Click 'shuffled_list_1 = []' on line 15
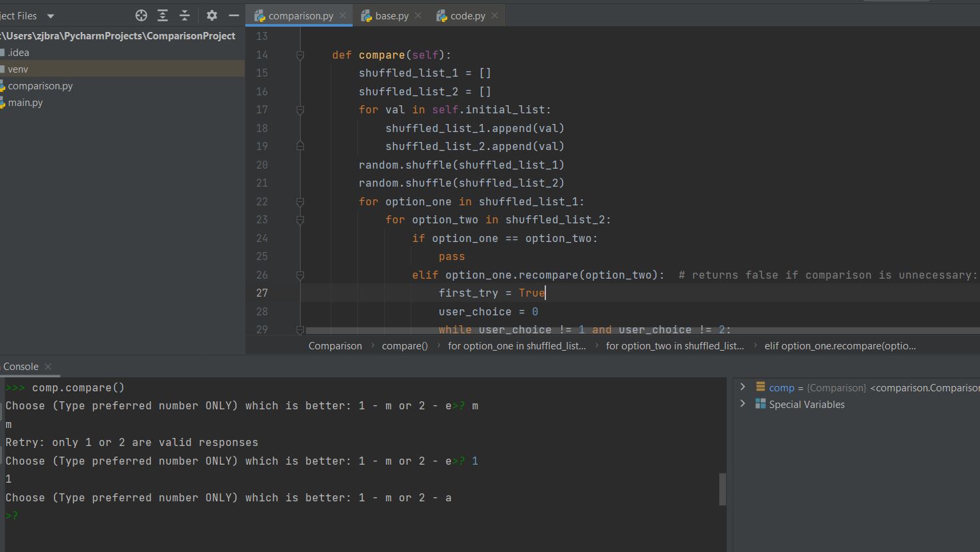 point(425,73)
